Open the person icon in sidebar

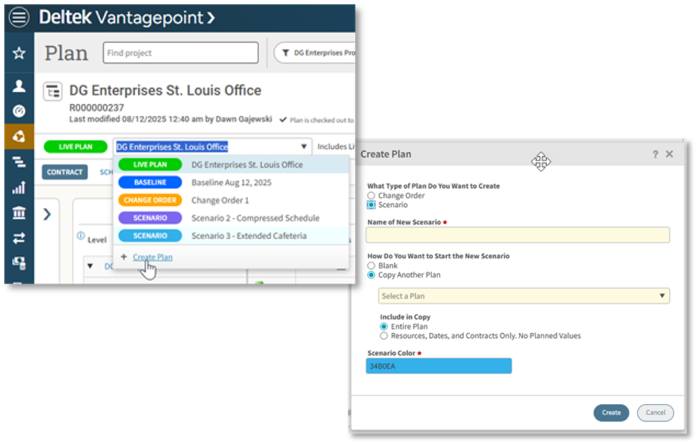point(19,86)
